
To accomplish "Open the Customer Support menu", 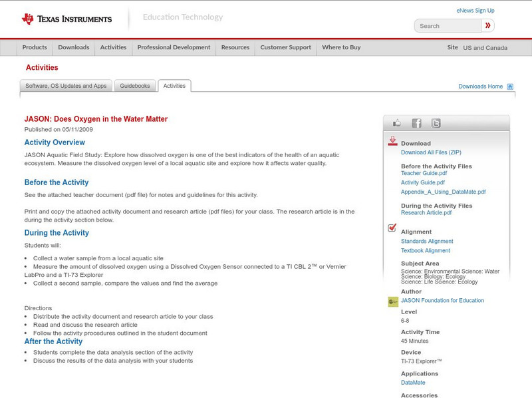I will pyautogui.click(x=286, y=47).
